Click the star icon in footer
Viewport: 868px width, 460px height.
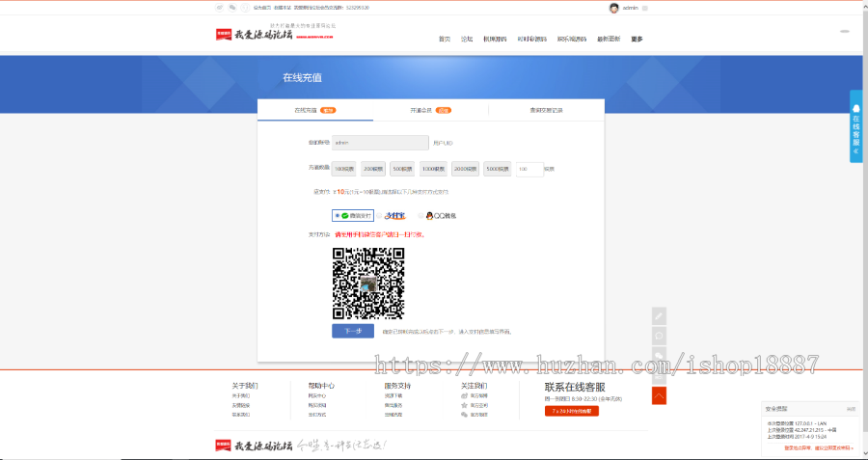[464, 405]
